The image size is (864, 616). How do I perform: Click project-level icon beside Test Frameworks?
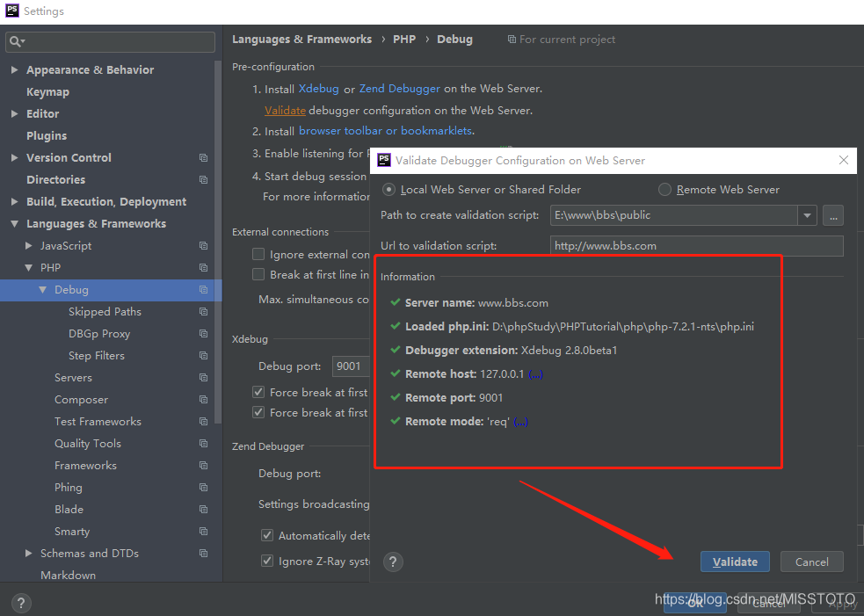tap(203, 422)
